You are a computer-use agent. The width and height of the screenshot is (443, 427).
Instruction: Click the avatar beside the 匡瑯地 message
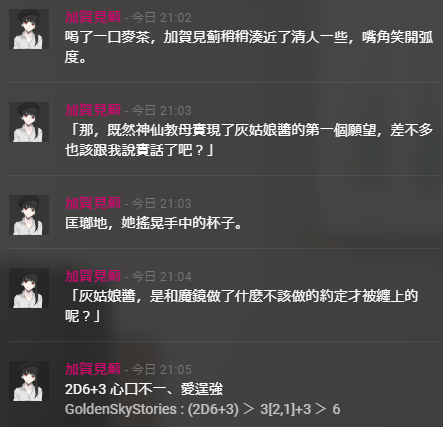coord(29,215)
